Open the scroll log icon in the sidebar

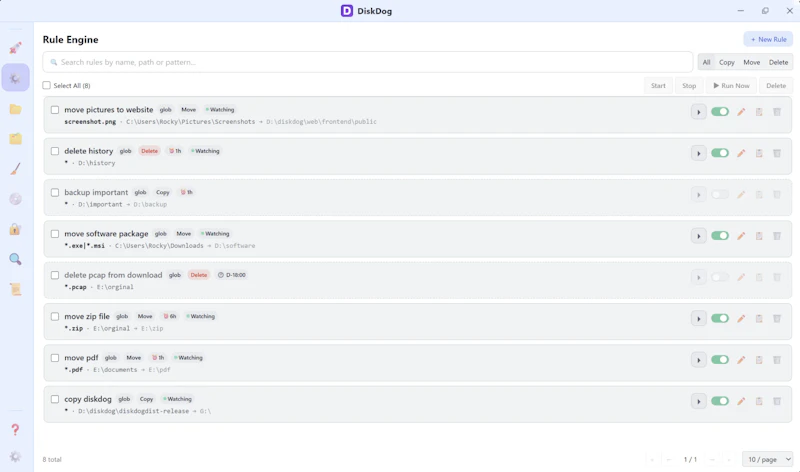coord(15,289)
